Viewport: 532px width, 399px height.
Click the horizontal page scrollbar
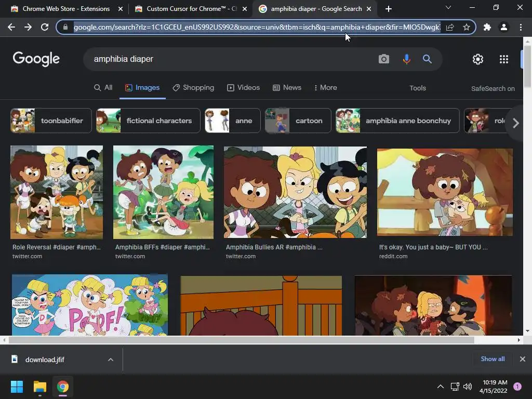coord(241,340)
